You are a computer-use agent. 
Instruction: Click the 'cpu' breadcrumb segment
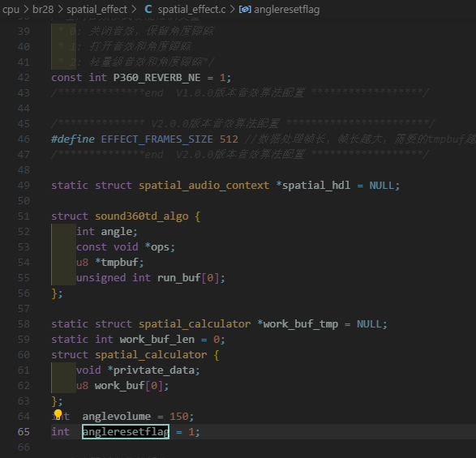pos(11,10)
